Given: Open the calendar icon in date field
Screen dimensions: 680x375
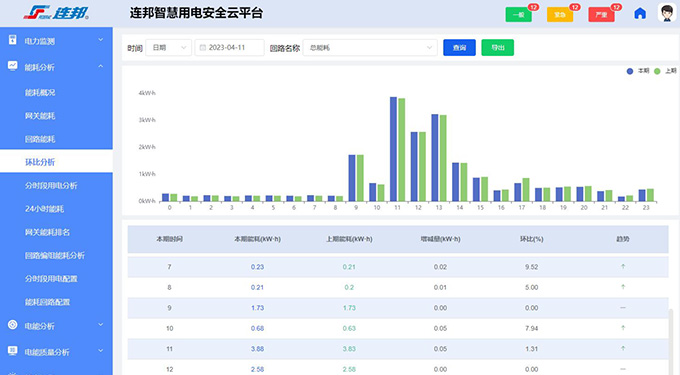Looking at the screenshot, I should tap(203, 48).
